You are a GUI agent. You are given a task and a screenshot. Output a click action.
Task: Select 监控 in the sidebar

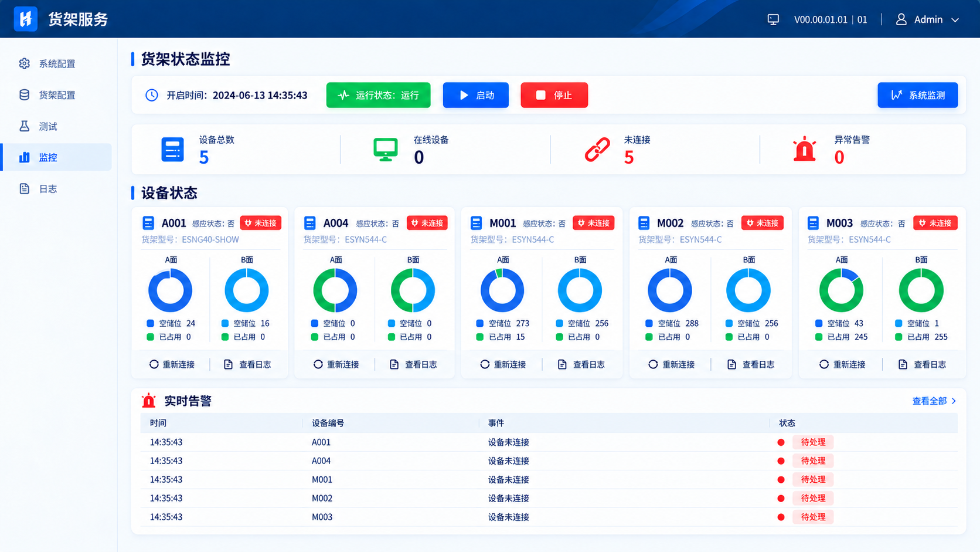pos(56,157)
